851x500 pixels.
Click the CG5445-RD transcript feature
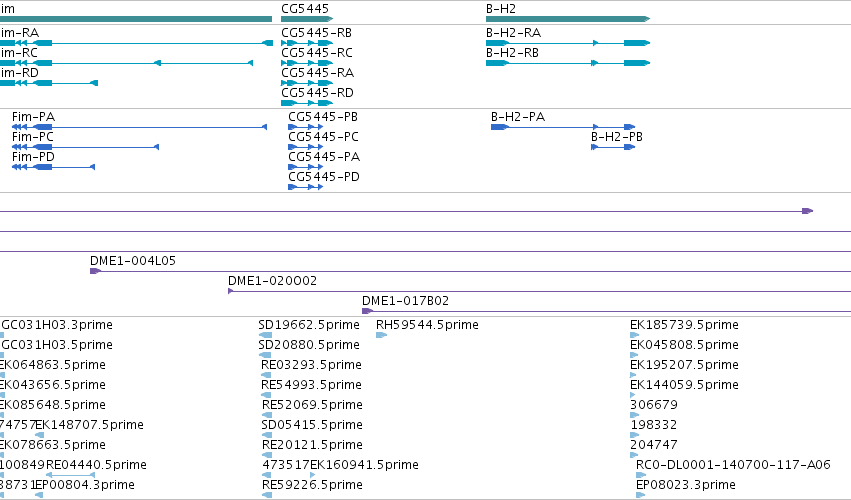click(307, 103)
